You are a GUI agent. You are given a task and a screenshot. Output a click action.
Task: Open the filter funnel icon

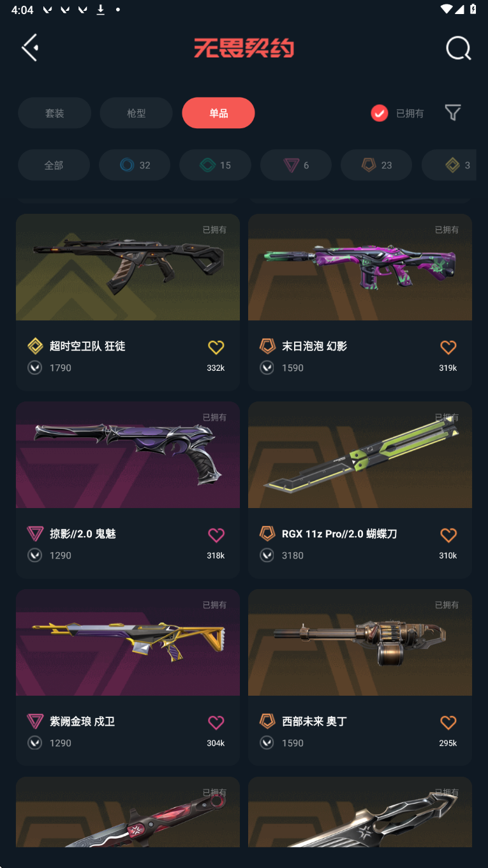pos(452,113)
